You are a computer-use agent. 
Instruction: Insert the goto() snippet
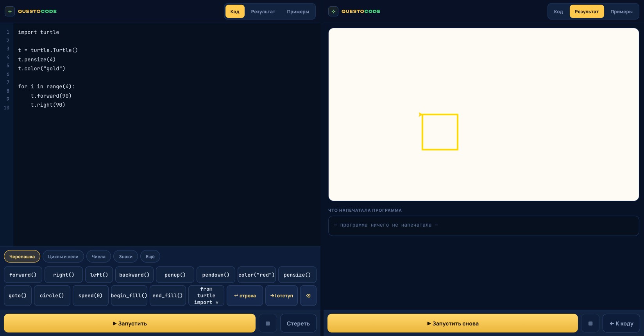coord(18,296)
